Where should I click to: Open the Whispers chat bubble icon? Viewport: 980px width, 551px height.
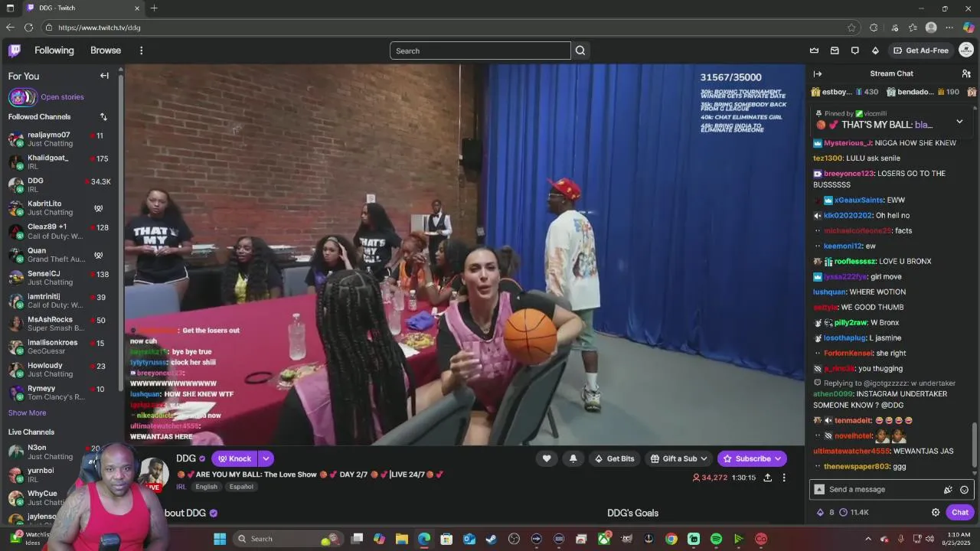[854, 51]
